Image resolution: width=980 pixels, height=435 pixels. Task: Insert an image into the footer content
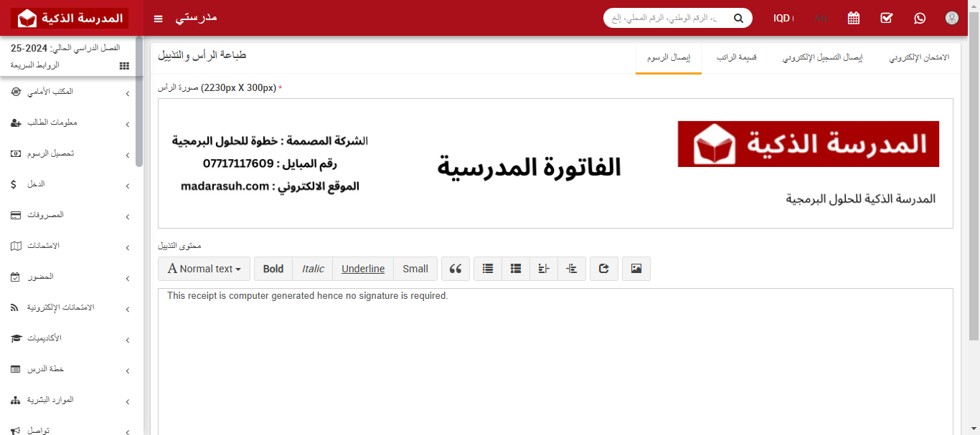[636, 268]
